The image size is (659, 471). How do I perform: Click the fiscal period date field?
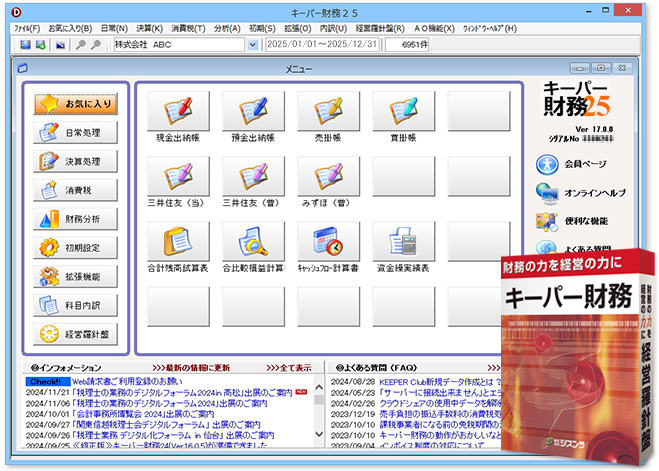point(322,45)
